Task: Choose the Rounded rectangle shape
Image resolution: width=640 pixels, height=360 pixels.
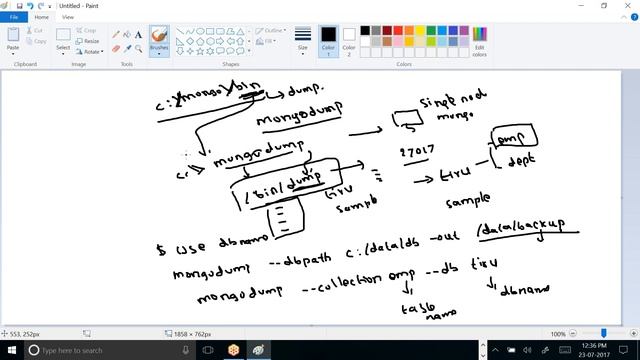Action: click(x=220, y=31)
